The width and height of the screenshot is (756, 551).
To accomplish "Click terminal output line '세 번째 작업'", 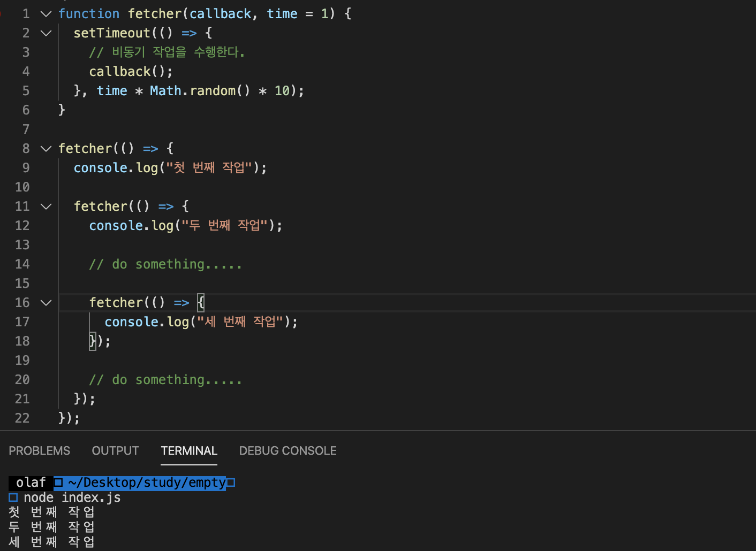I will (52, 542).
